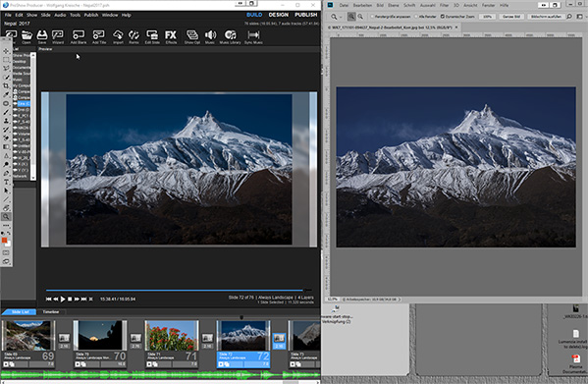Open Photoshop's Filter menu
Image resolution: width=588 pixels, height=384 pixels.
(445, 5)
